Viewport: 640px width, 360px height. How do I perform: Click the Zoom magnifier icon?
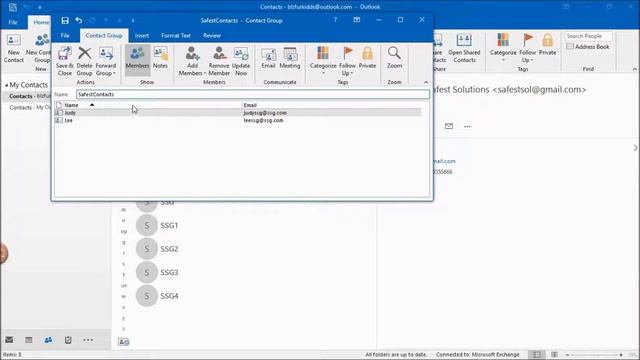[x=394, y=58]
